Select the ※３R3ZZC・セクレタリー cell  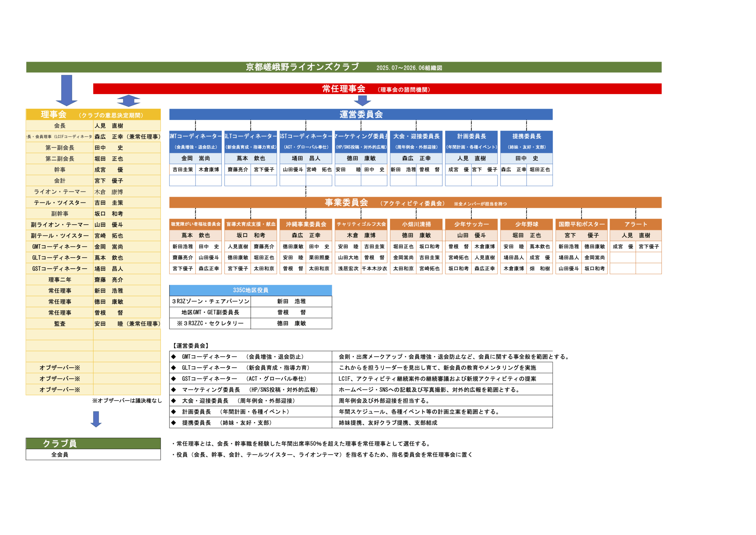pos(210,323)
